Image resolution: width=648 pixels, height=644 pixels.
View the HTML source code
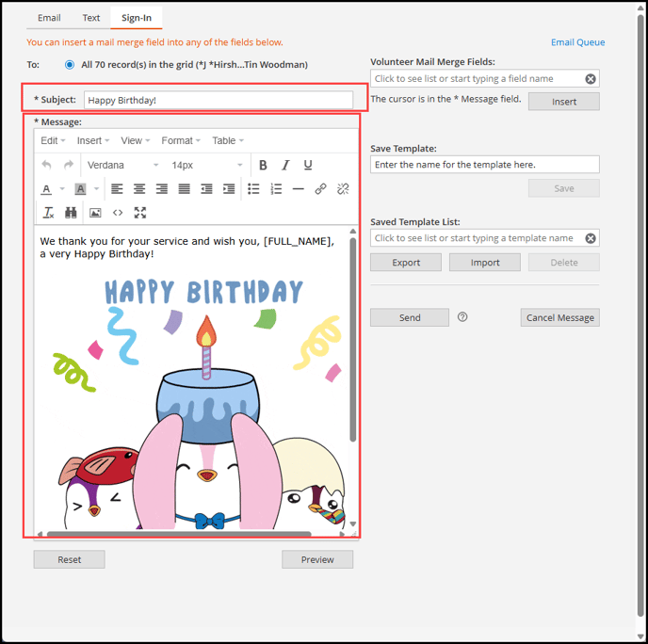pyautogui.click(x=118, y=213)
